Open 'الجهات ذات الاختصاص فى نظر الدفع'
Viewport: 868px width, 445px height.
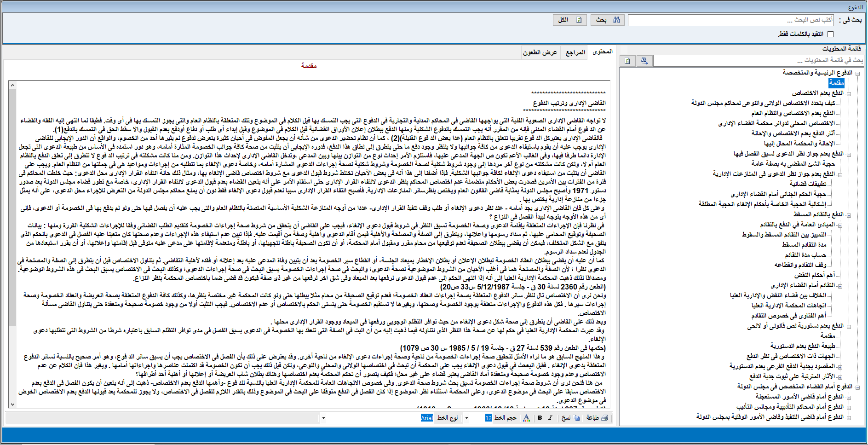coord(791,356)
